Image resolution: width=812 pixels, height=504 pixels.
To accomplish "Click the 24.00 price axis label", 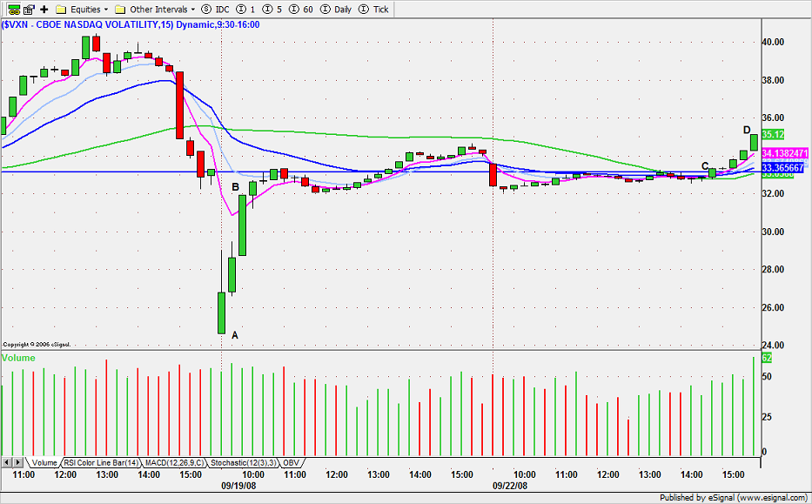I will pos(773,346).
